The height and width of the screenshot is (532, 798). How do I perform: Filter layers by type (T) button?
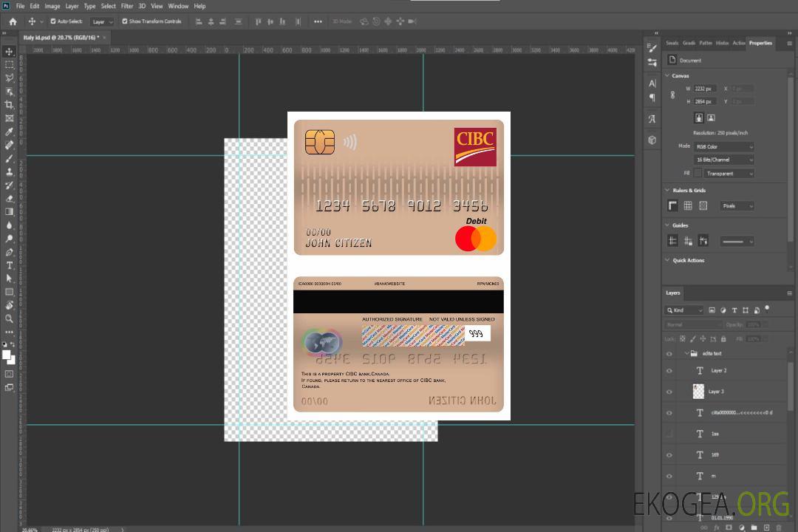(734, 310)
